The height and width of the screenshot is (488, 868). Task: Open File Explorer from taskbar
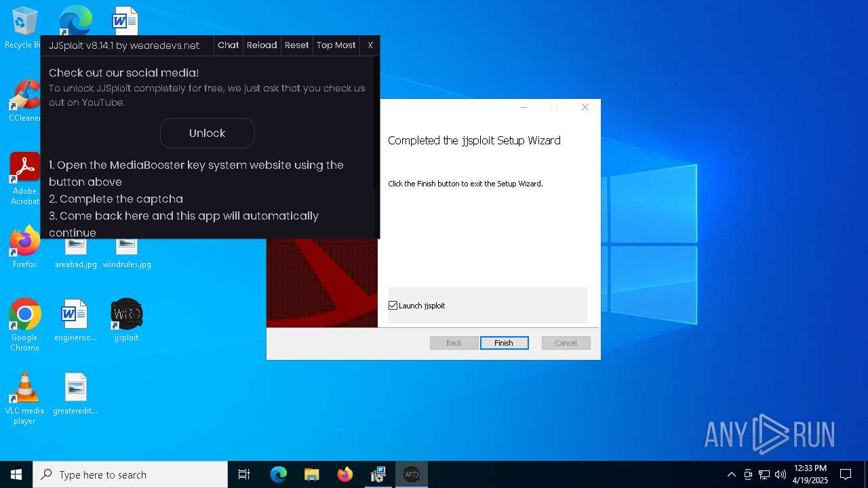[312, 474]
